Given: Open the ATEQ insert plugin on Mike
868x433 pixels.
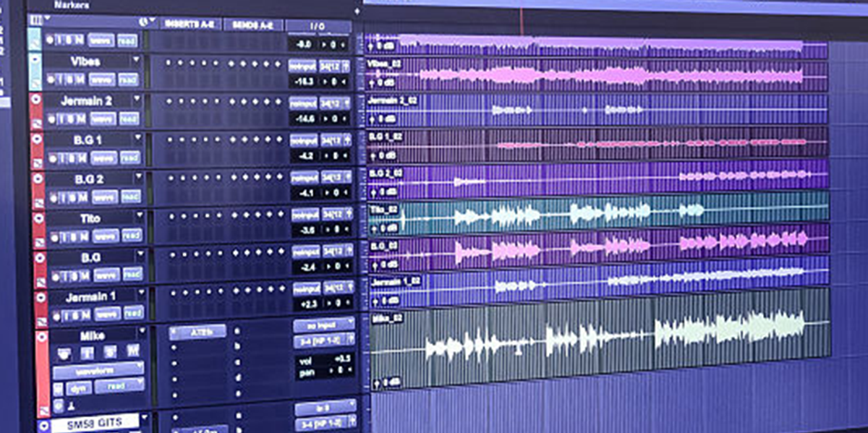Looking at the screenshot, I should click(197, 331).
